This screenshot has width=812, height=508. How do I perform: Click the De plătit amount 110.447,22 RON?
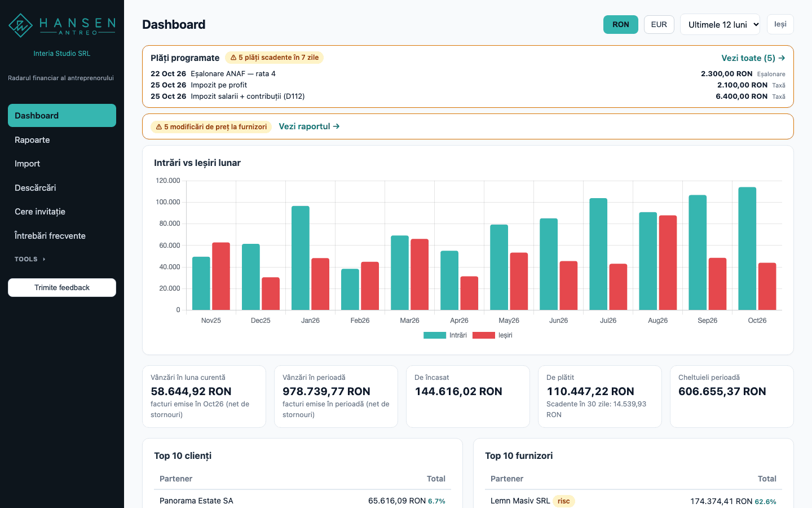coord(590,392)
